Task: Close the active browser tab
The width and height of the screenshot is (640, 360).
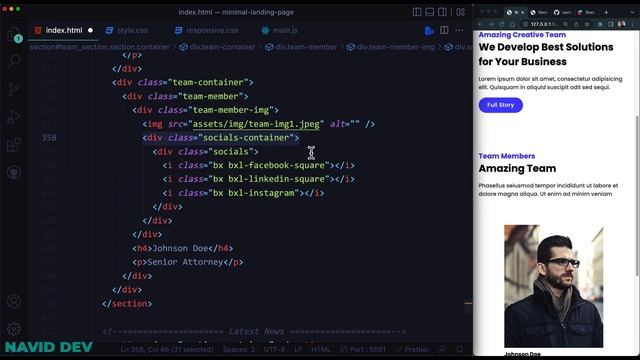Action: (x=522, y=12)
